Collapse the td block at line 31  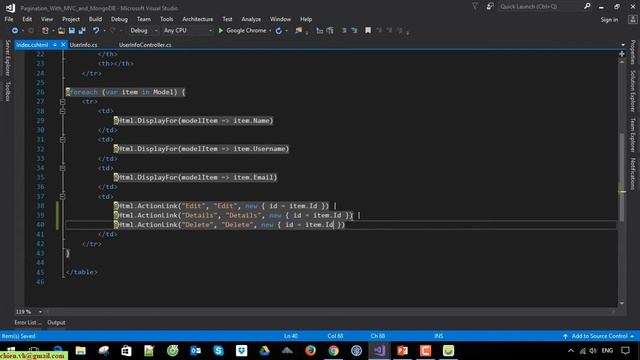tap(62, 140)
